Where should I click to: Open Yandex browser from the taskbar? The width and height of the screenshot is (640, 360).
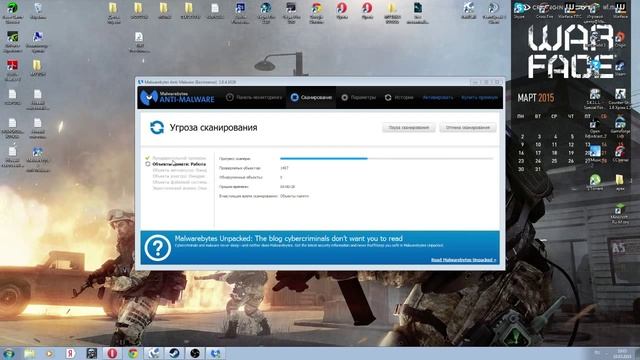(x=71, y=353)
